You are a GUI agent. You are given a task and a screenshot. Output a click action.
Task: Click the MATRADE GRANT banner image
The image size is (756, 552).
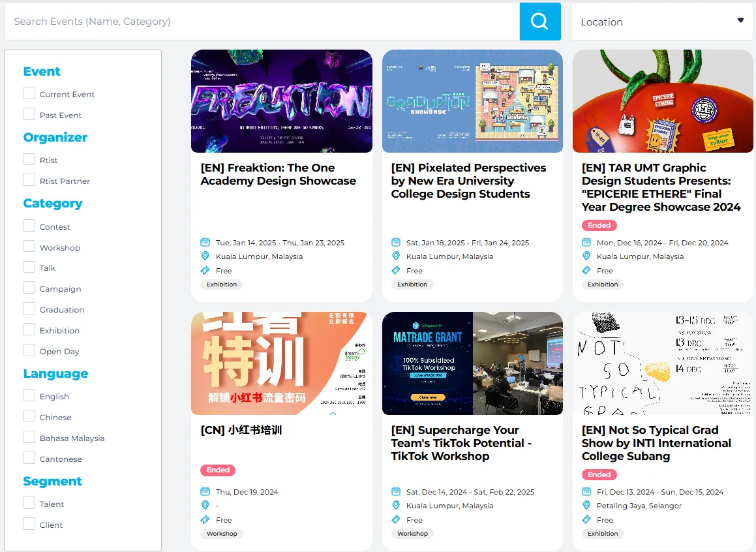coord(472,363)
